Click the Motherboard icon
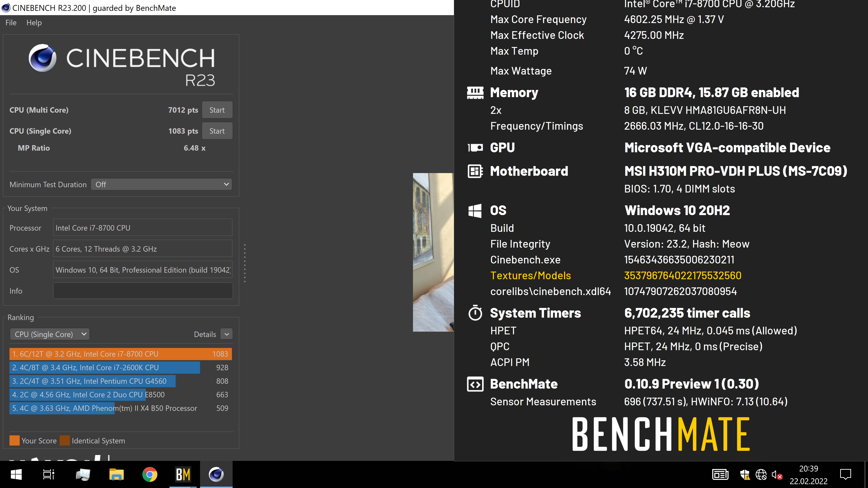Viewport: 868px width, 488px height. tap(475, 171)
